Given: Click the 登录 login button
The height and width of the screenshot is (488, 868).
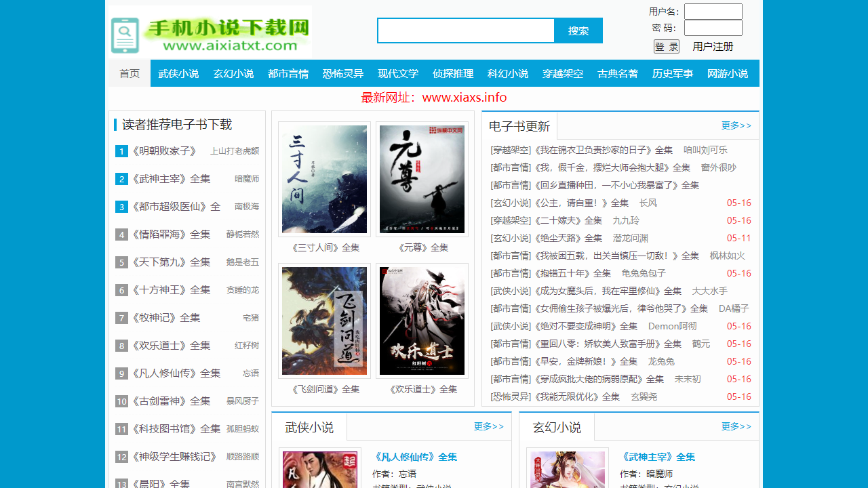Looking at the screenshot, I should tap(667, 46).
